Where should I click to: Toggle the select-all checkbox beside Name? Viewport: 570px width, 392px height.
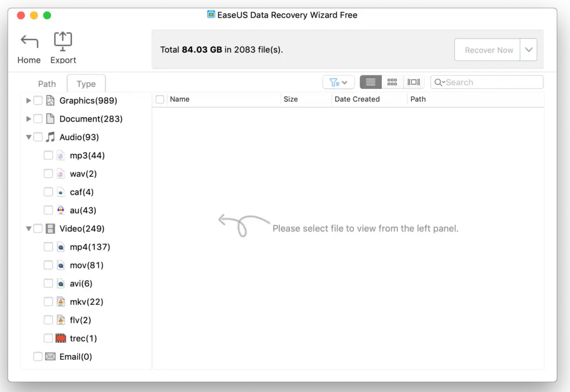coord(160,99)
